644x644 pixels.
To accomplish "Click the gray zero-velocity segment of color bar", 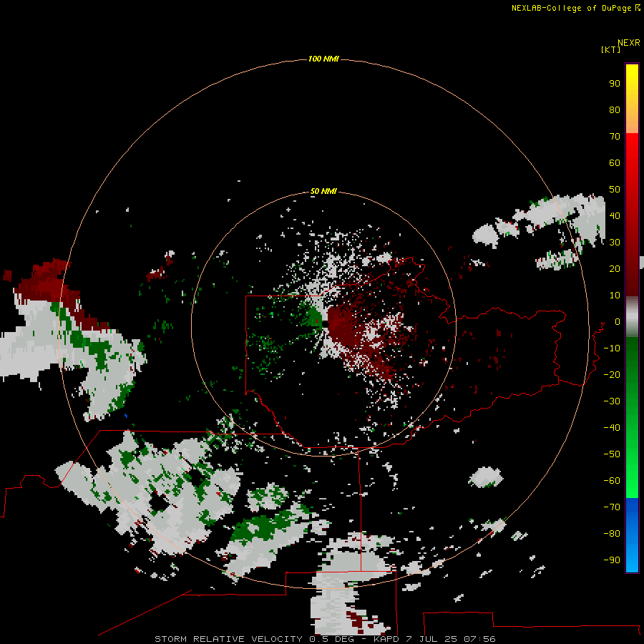I will click(x=632, y=317).
